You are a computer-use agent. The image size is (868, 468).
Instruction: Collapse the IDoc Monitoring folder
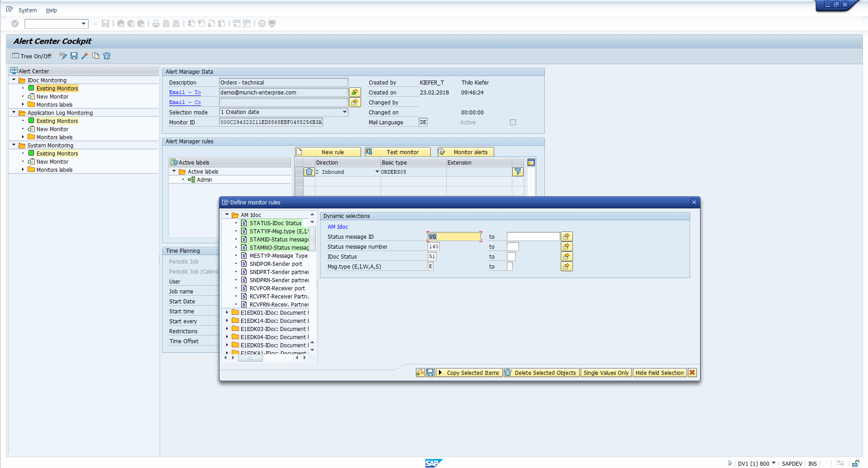pos(14,80)
